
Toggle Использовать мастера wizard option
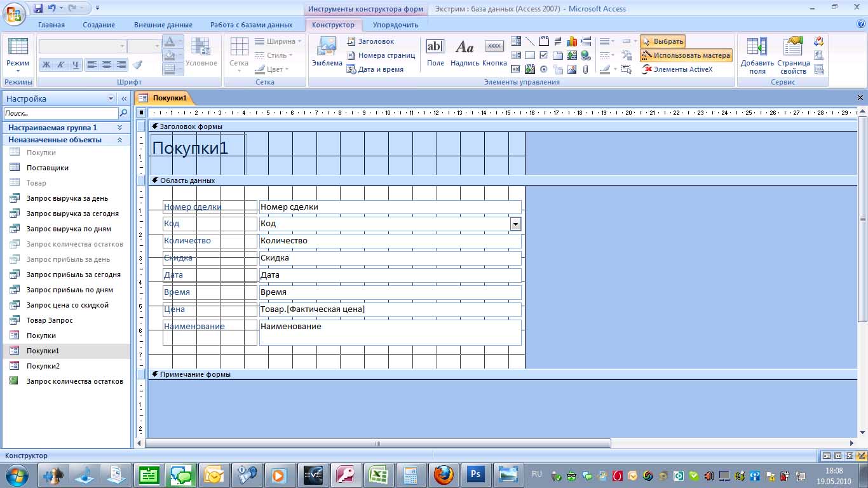(686, 55)
